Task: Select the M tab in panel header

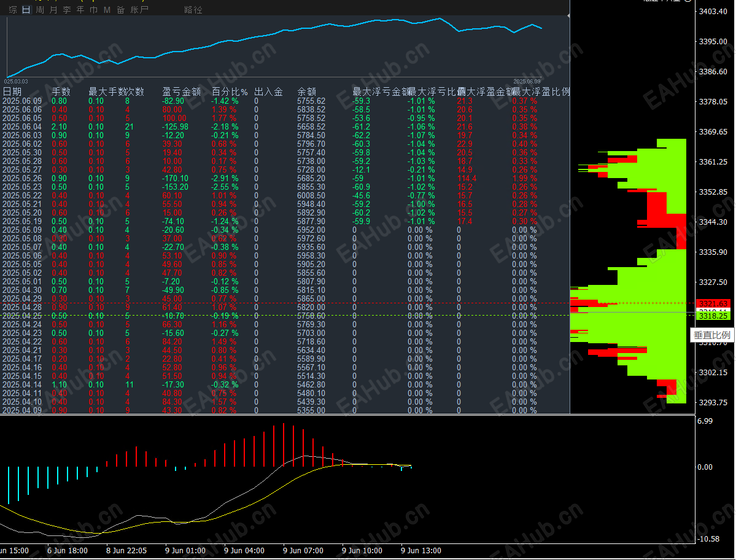Action: [x=107, y=9]
